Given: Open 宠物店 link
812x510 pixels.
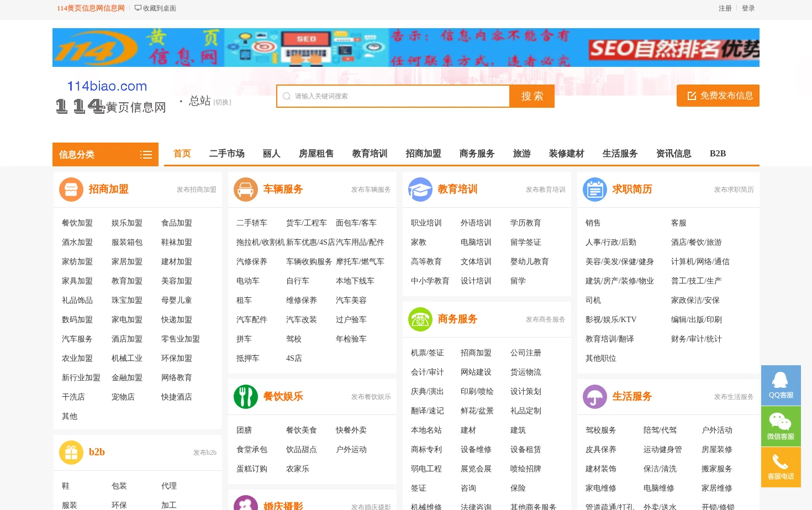Looking at the screenshot, I should tap(123, 397).
